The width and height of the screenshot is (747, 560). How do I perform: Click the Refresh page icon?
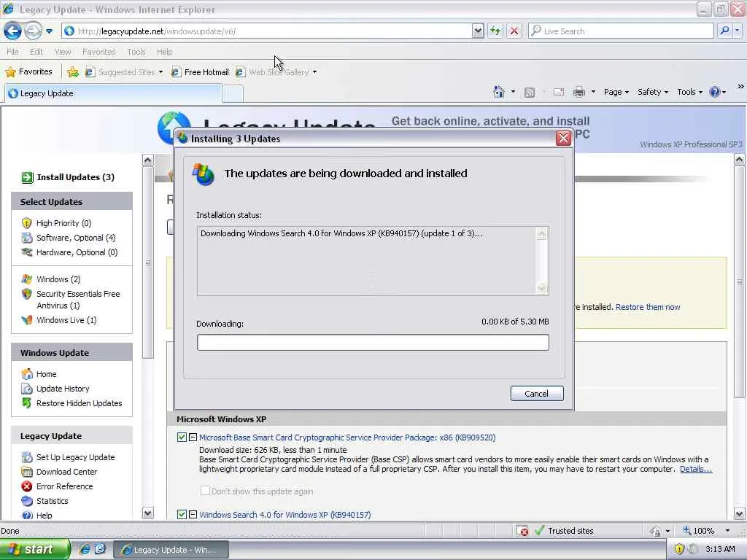click(x=495, y=31)
